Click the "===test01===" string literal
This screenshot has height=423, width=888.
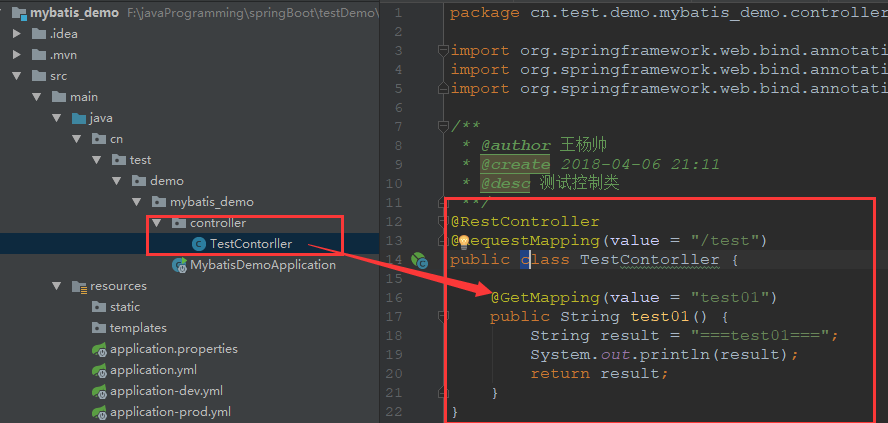[x=760, y=335]
